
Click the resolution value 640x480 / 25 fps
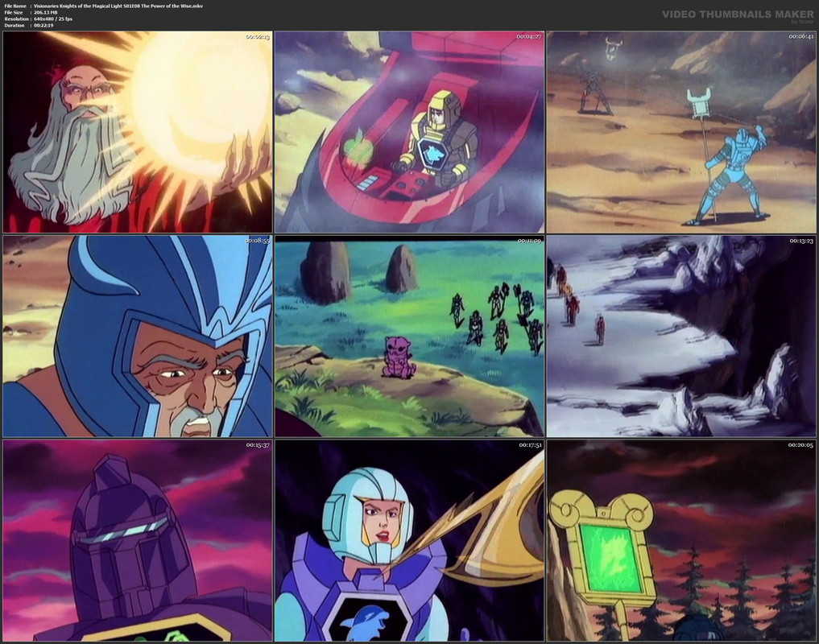pos(53,19)
